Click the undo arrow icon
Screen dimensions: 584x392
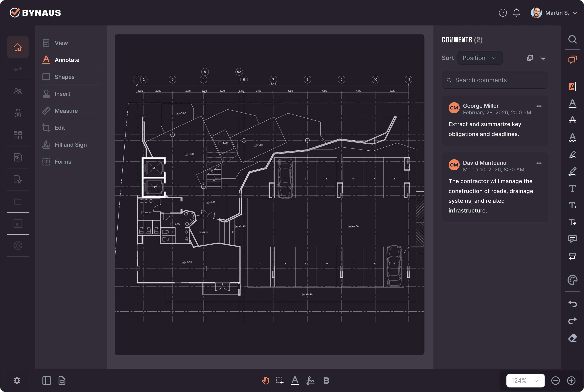click(x=572, y=304)
